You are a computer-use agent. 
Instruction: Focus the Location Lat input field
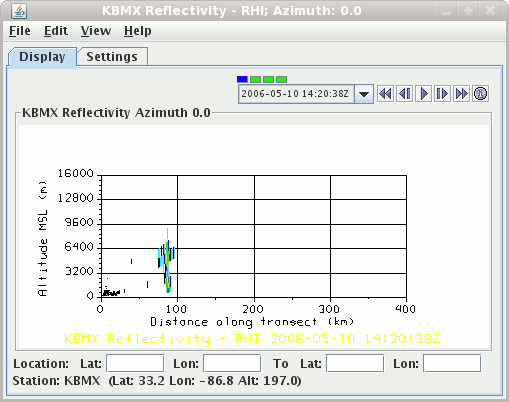[135, 363]
